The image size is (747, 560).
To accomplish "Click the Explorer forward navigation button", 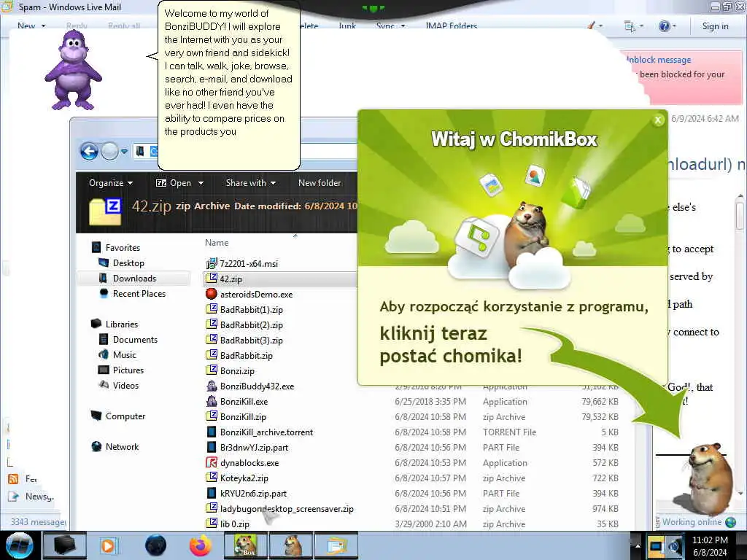I will click(x=109, y=152).
